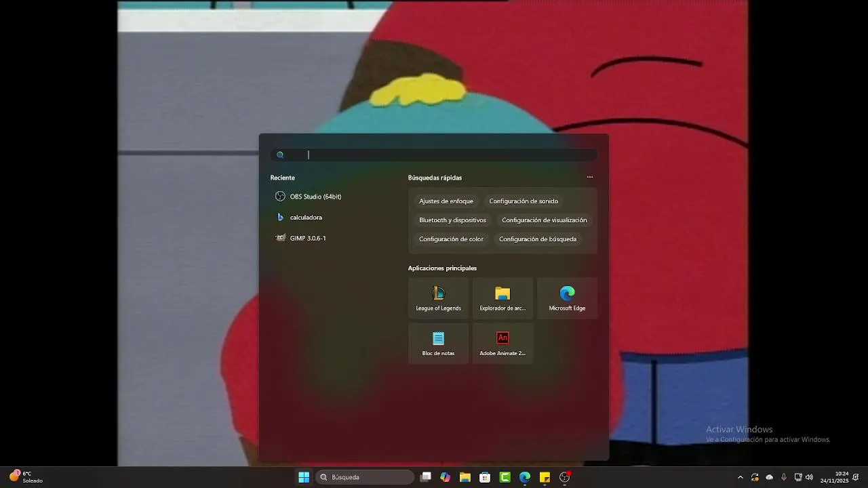Open weather widget showing 6°C Soleado
Image resolution: width=868 pixels, height=488 pixels.
(26, 477)
